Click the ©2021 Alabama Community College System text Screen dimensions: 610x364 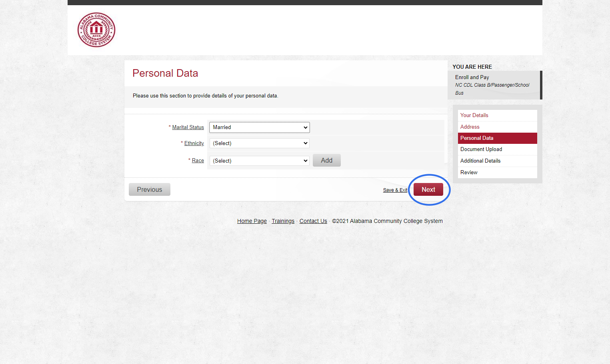point(387,221)
